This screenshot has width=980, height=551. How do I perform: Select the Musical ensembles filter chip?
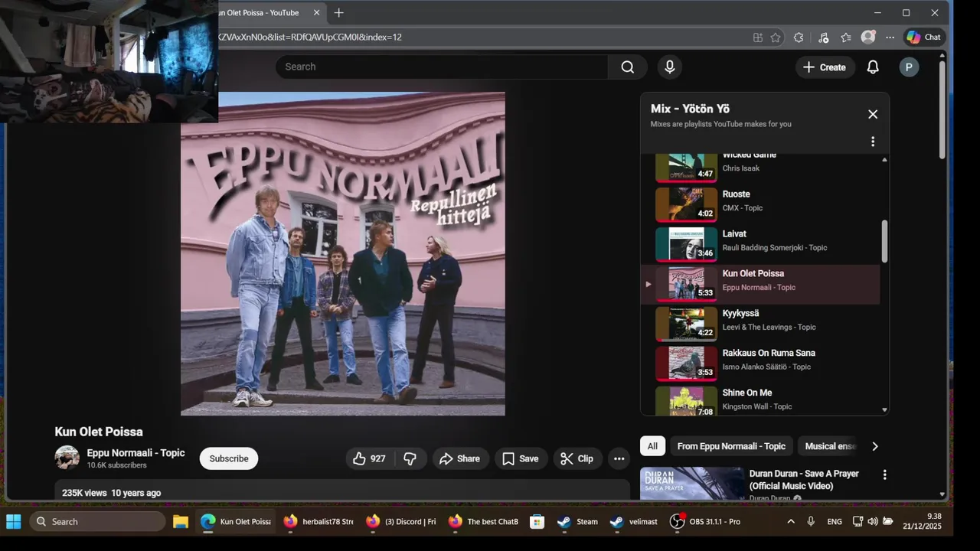pos(829,446)
